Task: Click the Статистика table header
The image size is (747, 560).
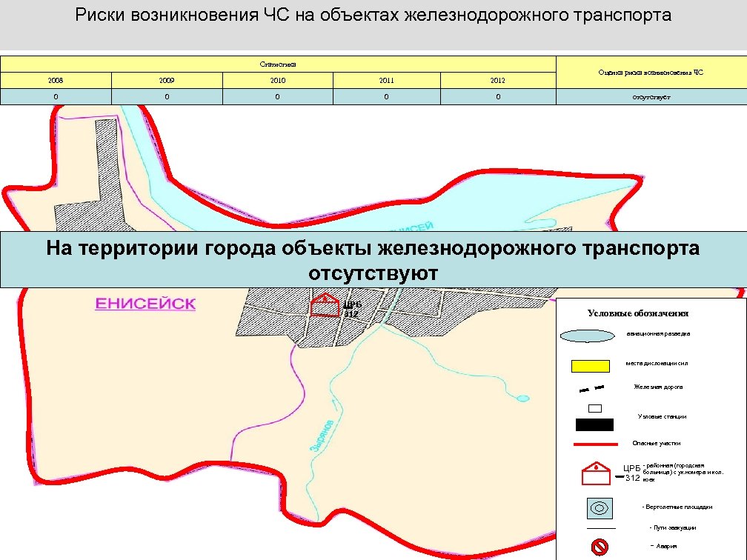Action: pos(278,62)
